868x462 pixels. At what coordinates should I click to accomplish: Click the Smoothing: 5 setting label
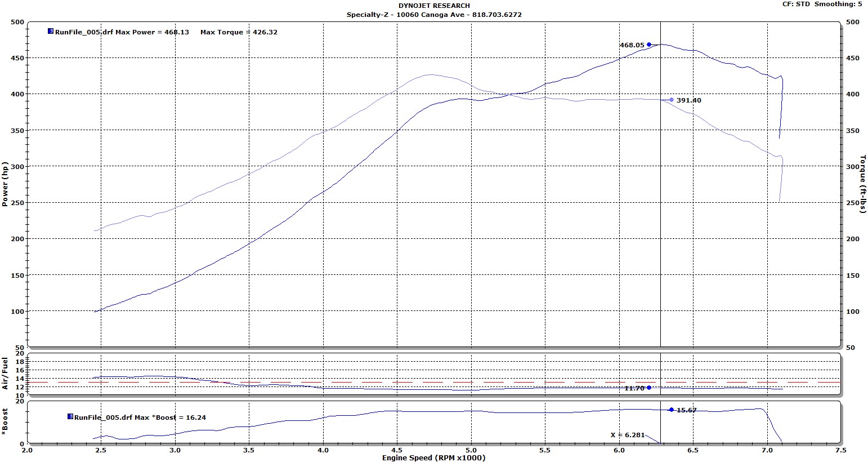click(838, 4)
